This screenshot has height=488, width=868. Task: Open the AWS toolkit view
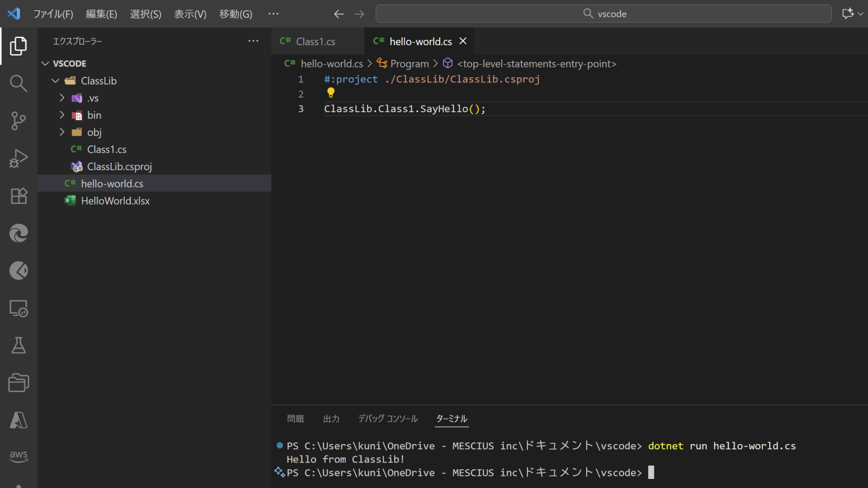pyautogui.click(x=19, y=457)
